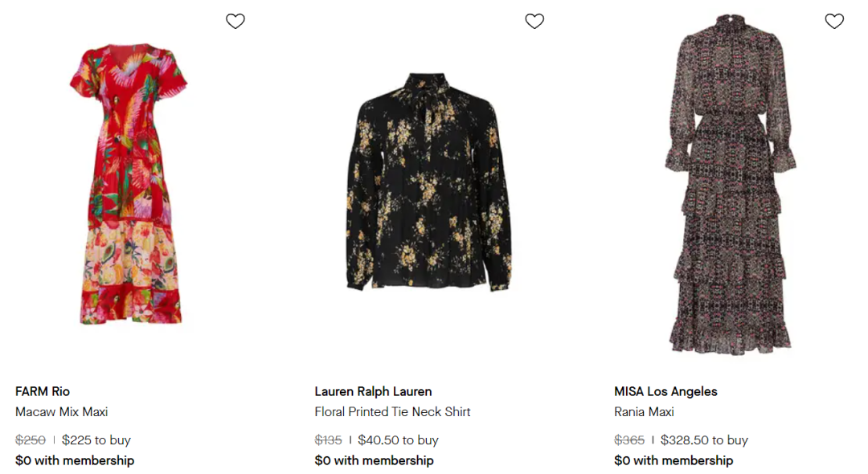Select the $40.50 to buy price
The image size is (868, 474).
tap(398, 439)
